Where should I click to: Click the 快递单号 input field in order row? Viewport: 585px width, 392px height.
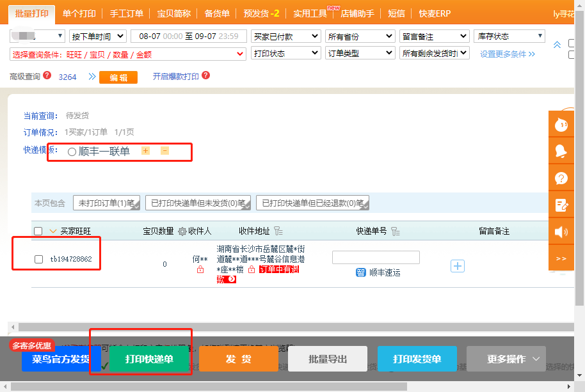[376, 257]
